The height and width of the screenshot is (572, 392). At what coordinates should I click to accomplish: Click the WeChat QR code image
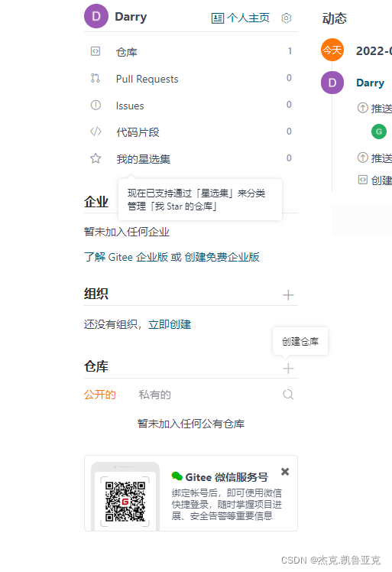pyautogui.click(x=125, y=502)
